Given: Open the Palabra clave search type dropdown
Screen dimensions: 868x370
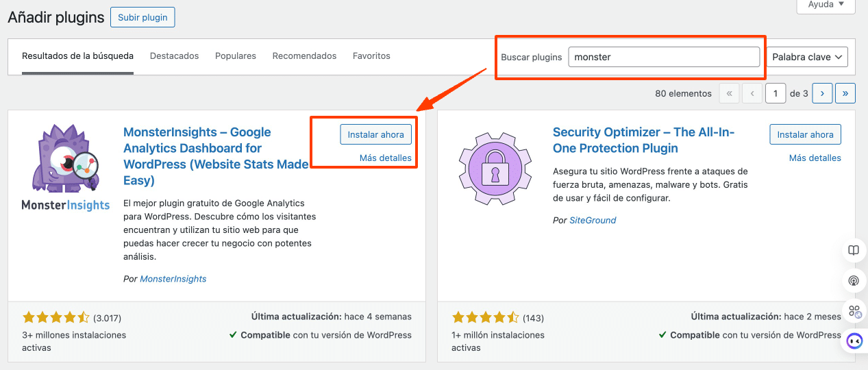Looking at the screenshot, I should [806, 57].
